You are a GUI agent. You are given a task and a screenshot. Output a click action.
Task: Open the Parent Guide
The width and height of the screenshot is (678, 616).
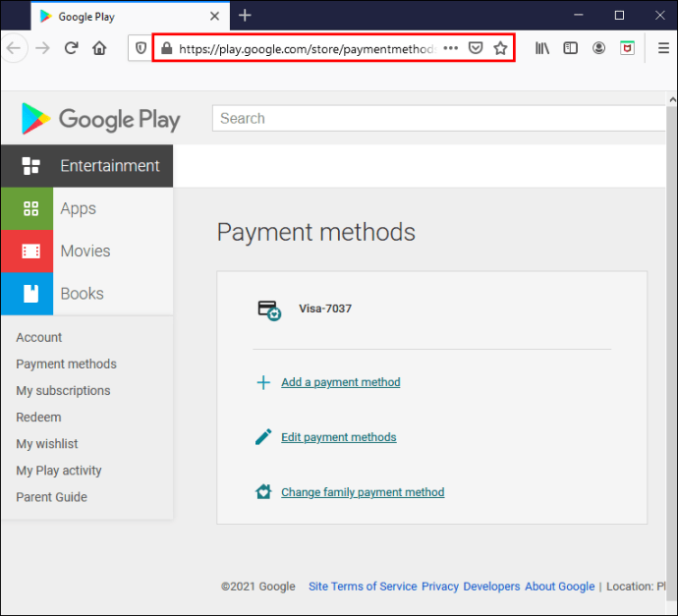[51, 497]
